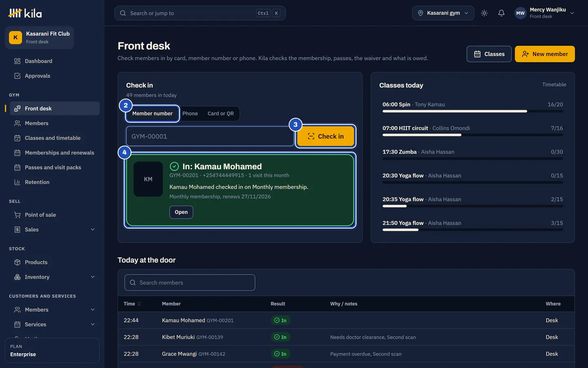This screenshot has height=368, width=588.
Task: Click the Enterprise plan card
Action: pos(52,350)
